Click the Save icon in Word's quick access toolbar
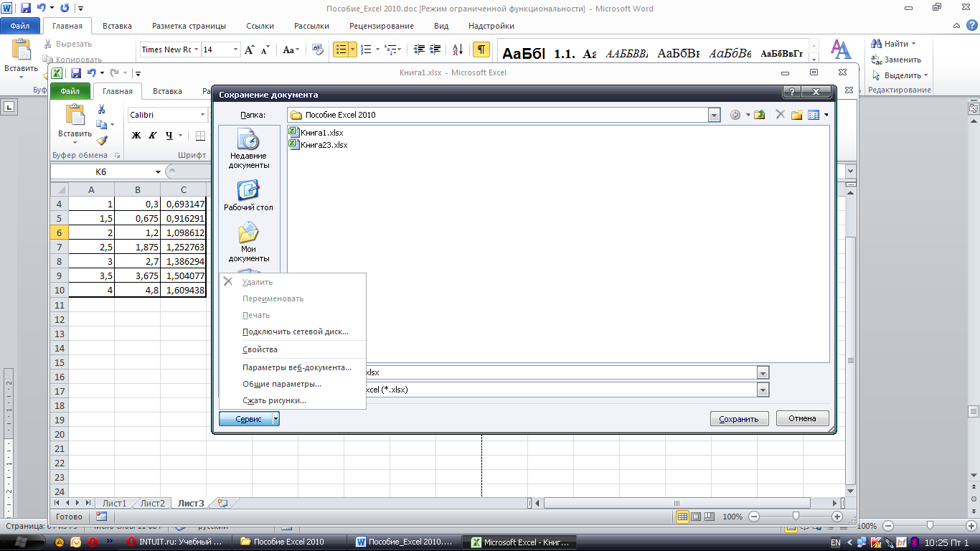 [x=26, y=9]
